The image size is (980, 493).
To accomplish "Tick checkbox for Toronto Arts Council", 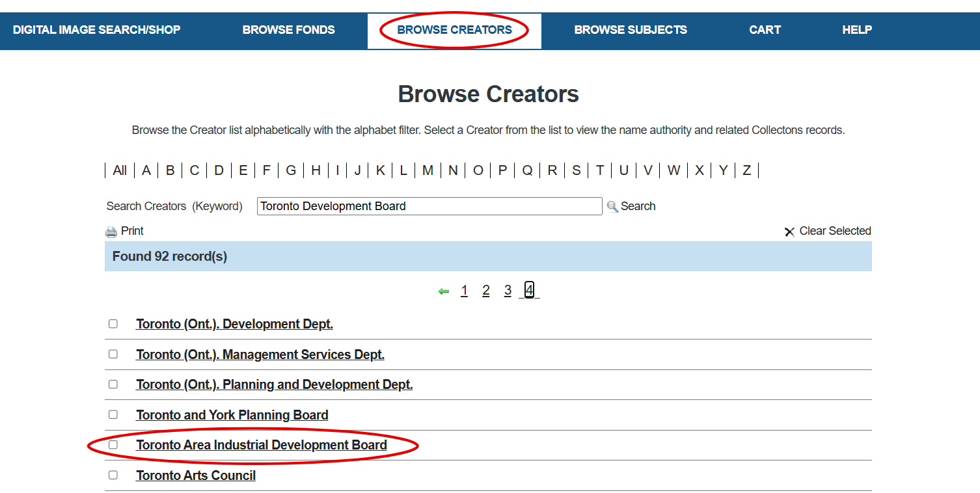I will tap(113, 475).
